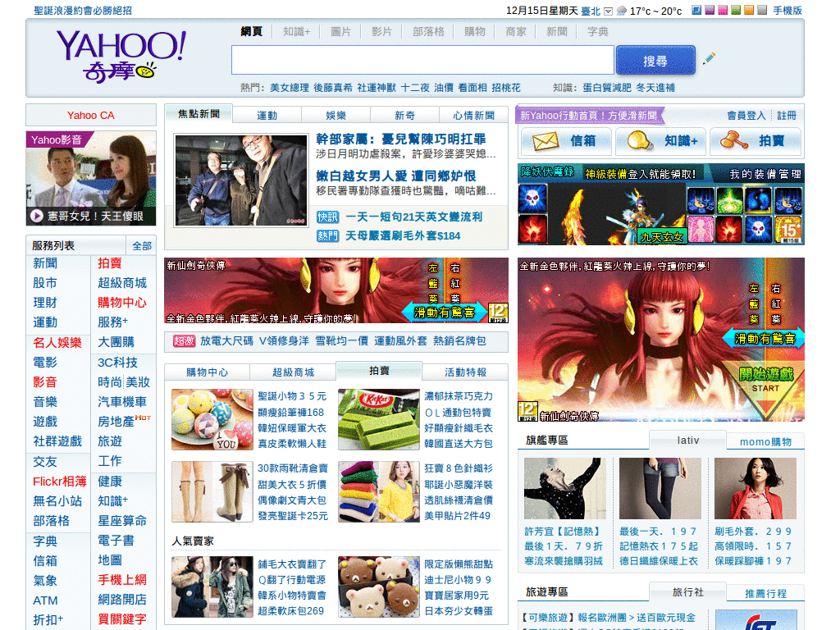Screen dimensions: 840x630
Task: Select the momo購物 flagship tab
Action: pyautogui.click(x=765, y=442)
